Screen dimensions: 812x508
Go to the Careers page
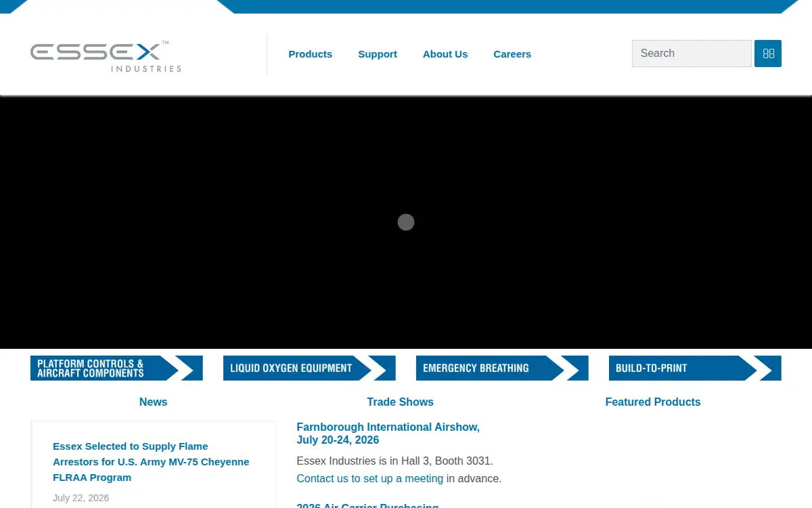pos(512,54)
